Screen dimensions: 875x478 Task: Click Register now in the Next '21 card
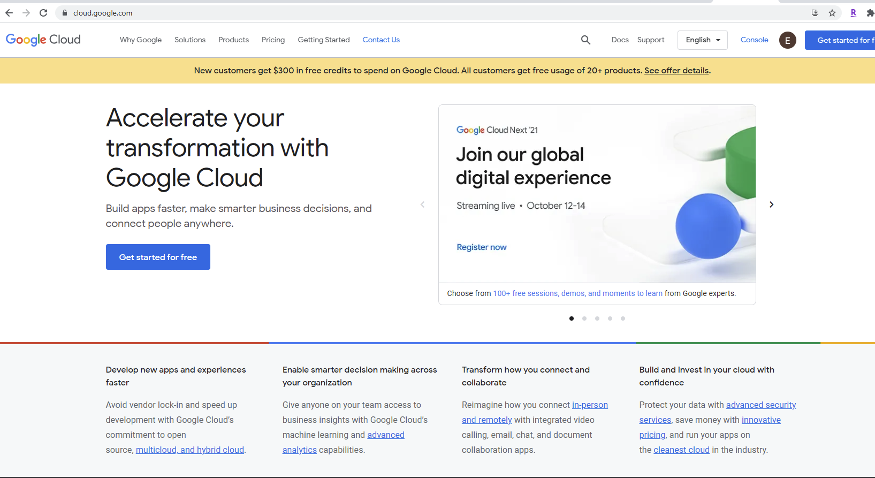click(x=482, y=247)
